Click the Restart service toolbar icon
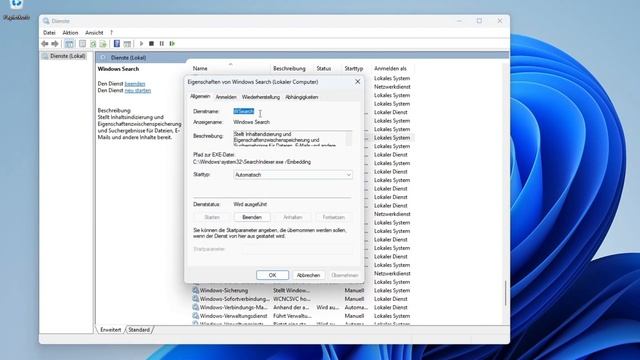Viewport: 640px width, 360px height. click(x=172, y=44)
